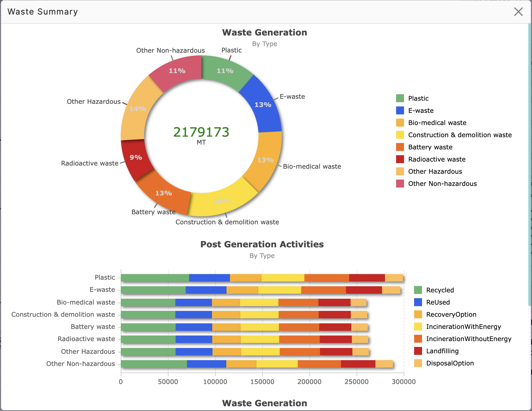The width and height of the screenshot is (532, 411).
Task: Hide Bio-medical waste series via legend
Action: (x=437, y=123)
